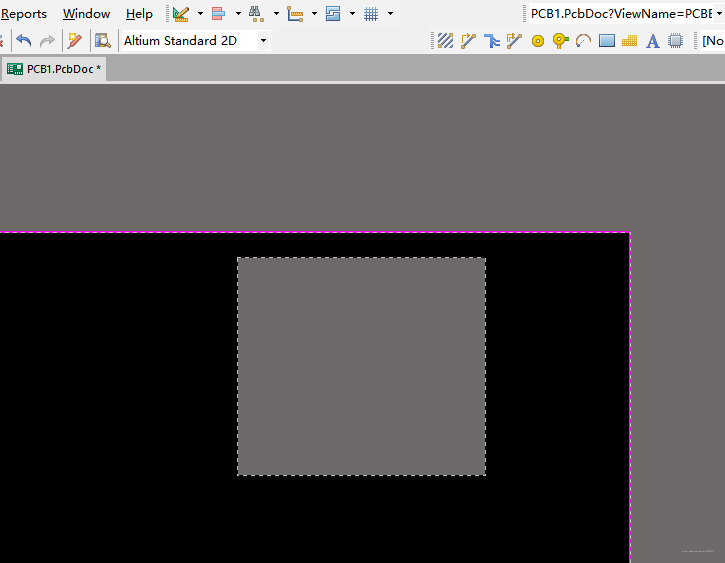This screenshot has width=725, height=563.
Task: Click the dashed board cutout region
Action: click(362, 366)
